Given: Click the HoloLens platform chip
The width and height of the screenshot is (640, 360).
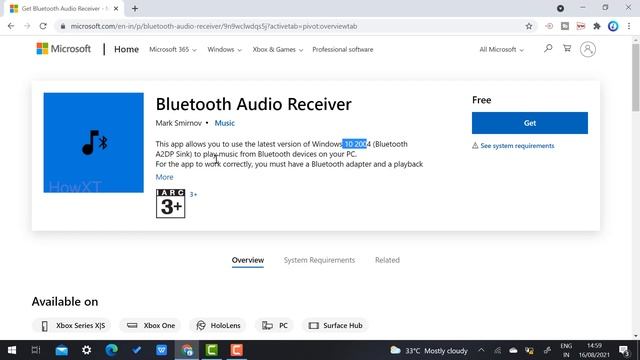Looking at the screenshot, I should (x=218, y=325).
